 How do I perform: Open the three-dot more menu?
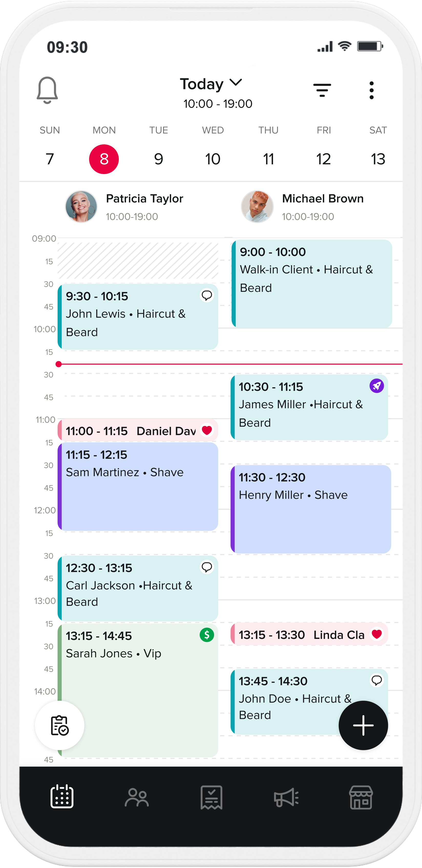[371, 90]
